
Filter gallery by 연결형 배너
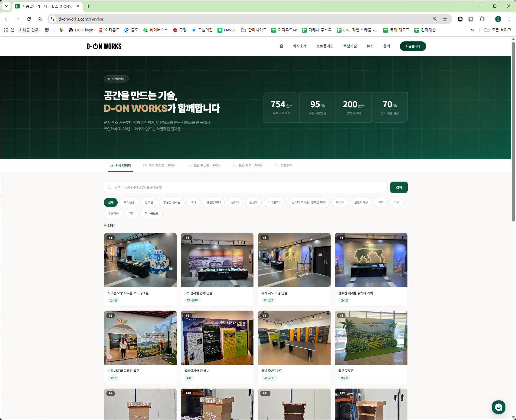pos(214,202)
